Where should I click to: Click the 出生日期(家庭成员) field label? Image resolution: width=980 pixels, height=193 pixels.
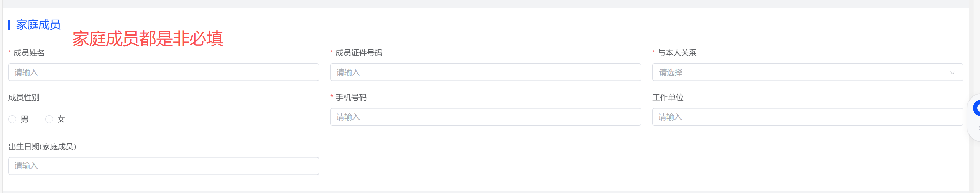click(x=42, y=147)
